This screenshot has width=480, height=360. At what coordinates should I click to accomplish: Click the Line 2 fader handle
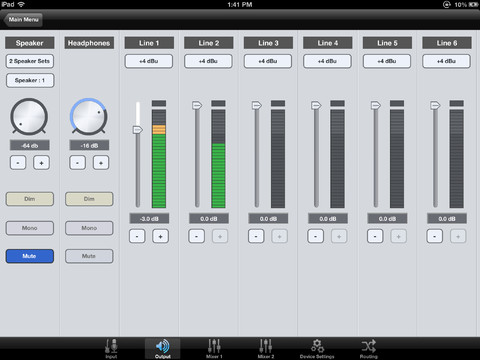click(x=197, y=105)
